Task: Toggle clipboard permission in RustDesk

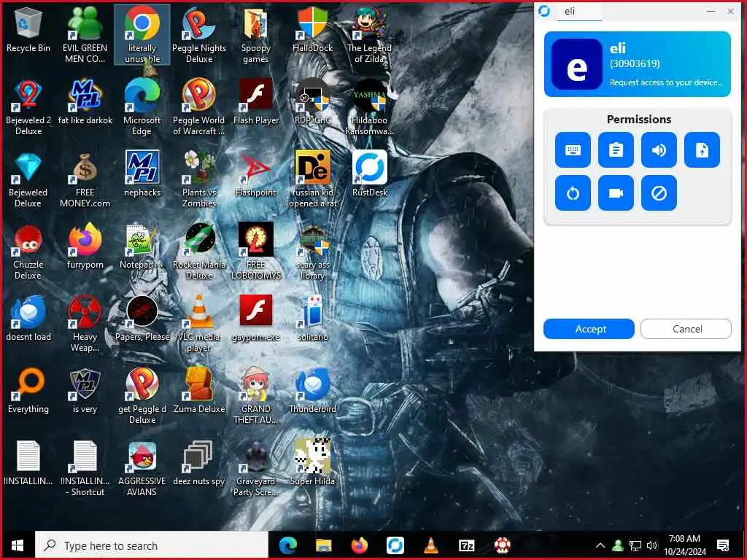Action: click(616, 150)
